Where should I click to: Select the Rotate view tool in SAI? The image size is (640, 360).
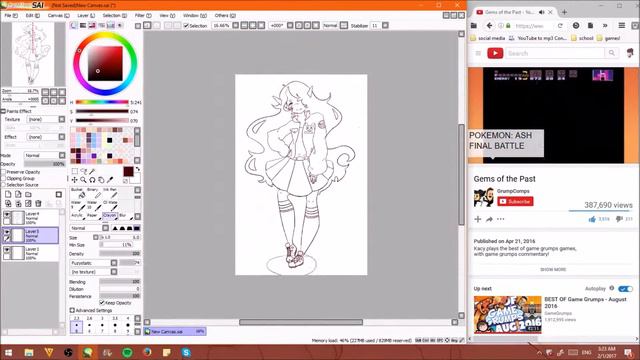click(x=92, y=180)
